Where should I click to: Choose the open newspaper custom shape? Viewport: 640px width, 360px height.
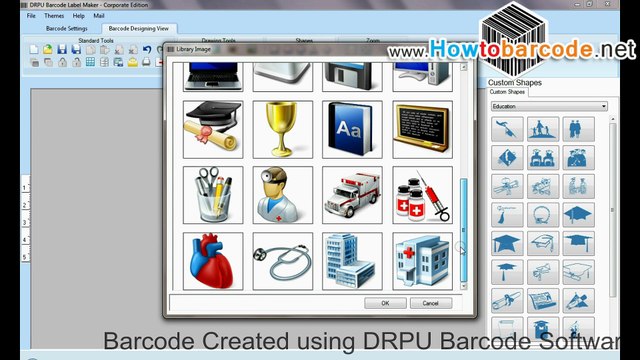click(543, 300)
